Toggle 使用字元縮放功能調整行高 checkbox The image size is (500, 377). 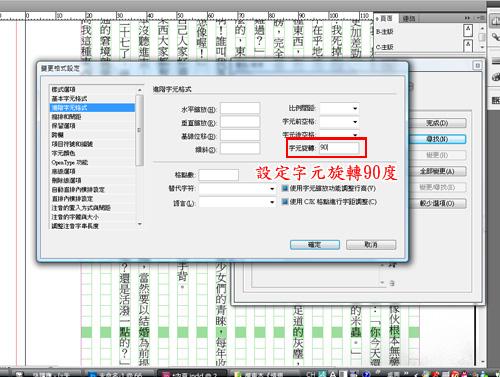click(x=285, y=188)
